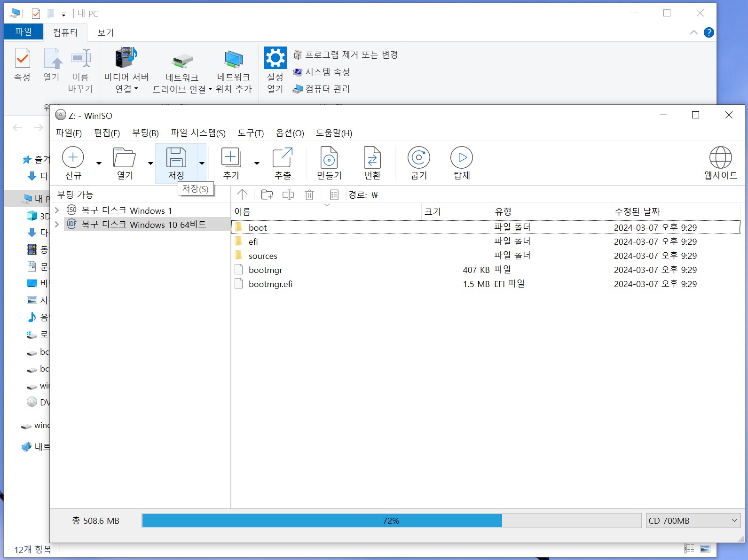The image size is (748, 560).
Task: Click the 속성 icon in 내 PC ribbon
Action: tap(22, 58)
